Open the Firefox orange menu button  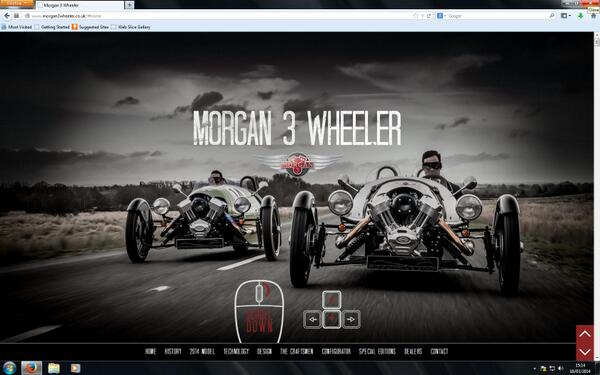[17, 3]
